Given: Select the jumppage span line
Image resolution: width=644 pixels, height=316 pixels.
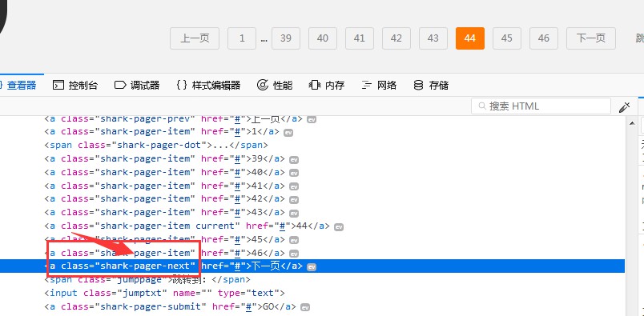Looking at the screenshot, I should (x=147, y=280).
